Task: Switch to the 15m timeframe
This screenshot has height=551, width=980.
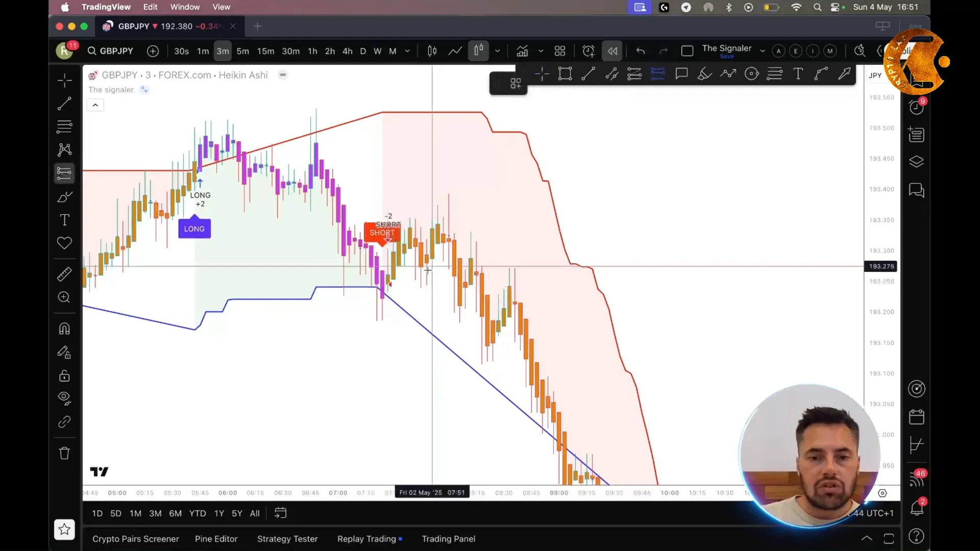Action: [265, 51]
